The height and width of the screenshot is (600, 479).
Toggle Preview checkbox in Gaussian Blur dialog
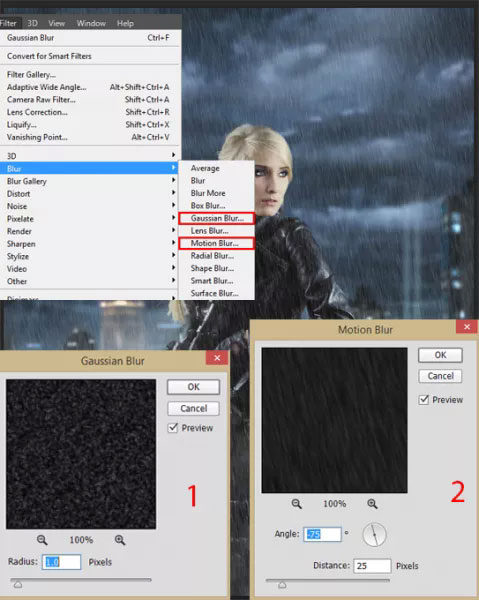click(173, 428)
